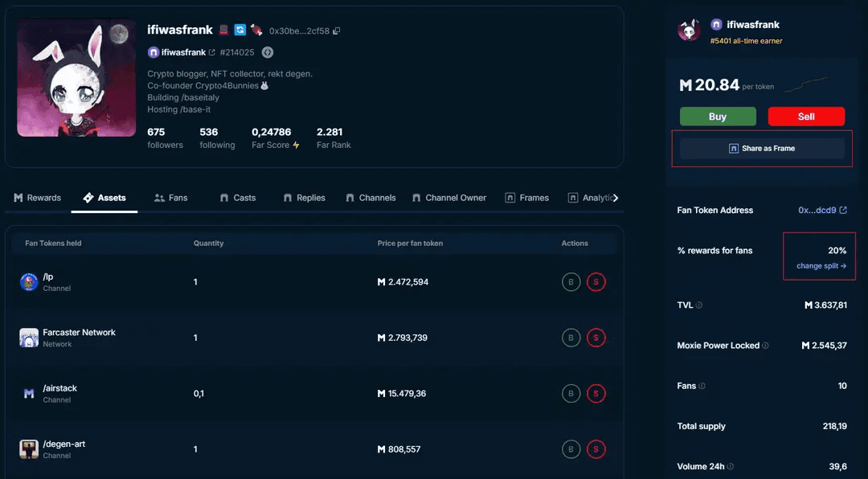Click the TVL info icon
Screen dimensions: 868x479
pyautogui.click(x=699, y=305)
